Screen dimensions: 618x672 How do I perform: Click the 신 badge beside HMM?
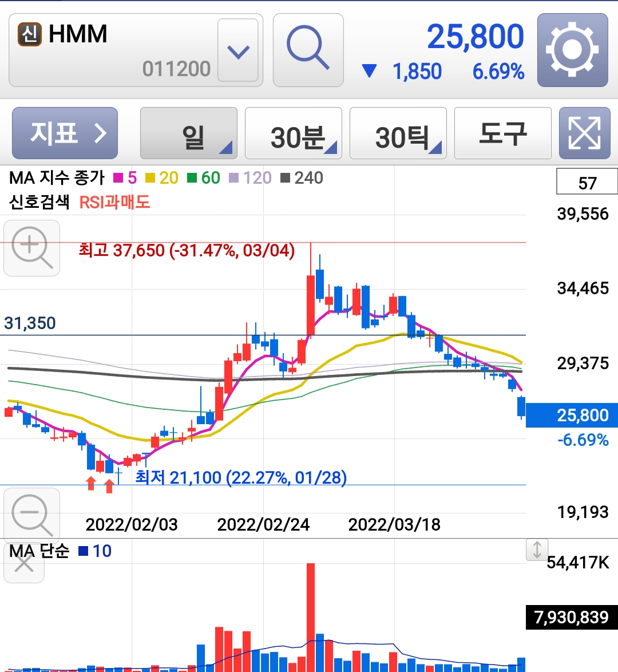[x=30, y=34]
